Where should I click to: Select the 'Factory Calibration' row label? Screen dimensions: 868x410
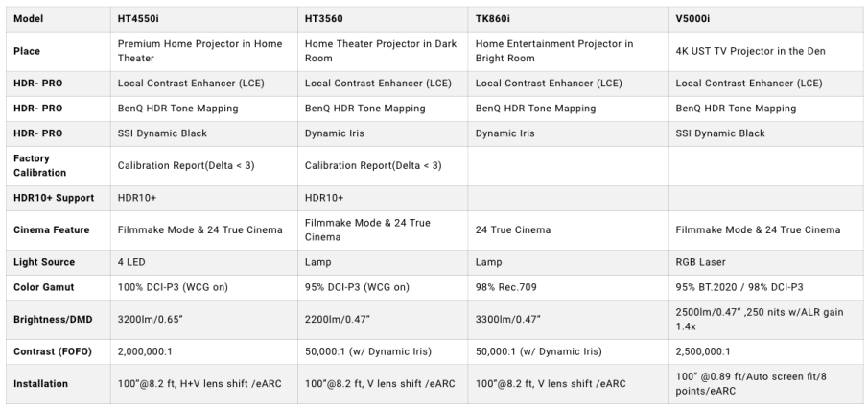point(40,166)
